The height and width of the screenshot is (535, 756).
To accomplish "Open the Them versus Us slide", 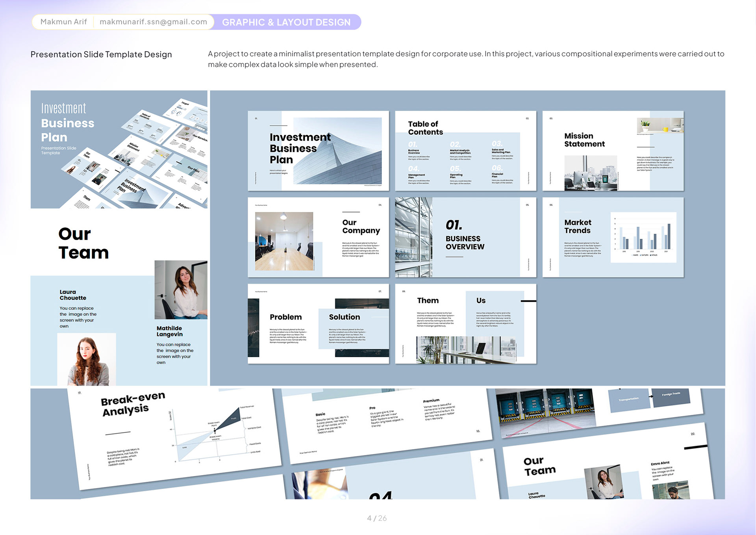I will pyautogui.click(x=465, y=323).
